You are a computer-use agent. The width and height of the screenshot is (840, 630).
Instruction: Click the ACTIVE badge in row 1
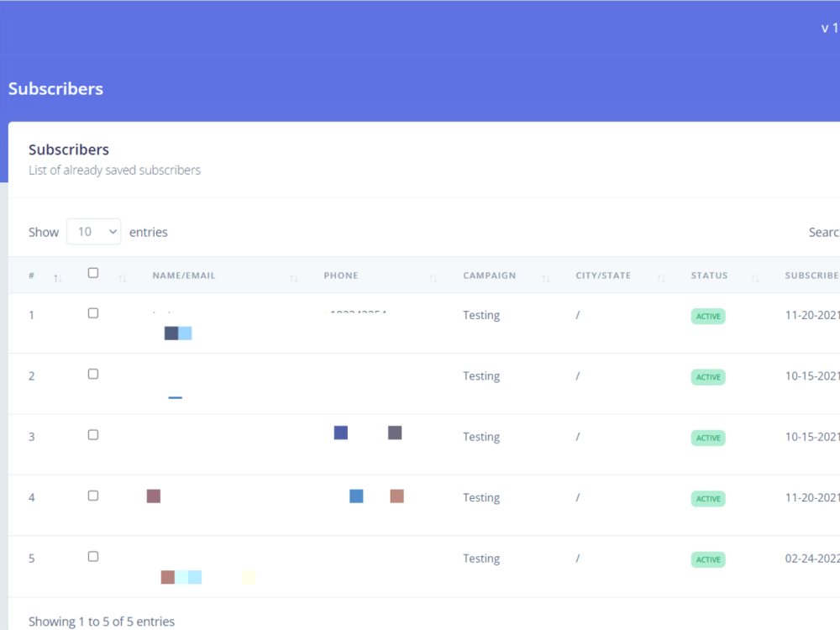coord(708,316)
